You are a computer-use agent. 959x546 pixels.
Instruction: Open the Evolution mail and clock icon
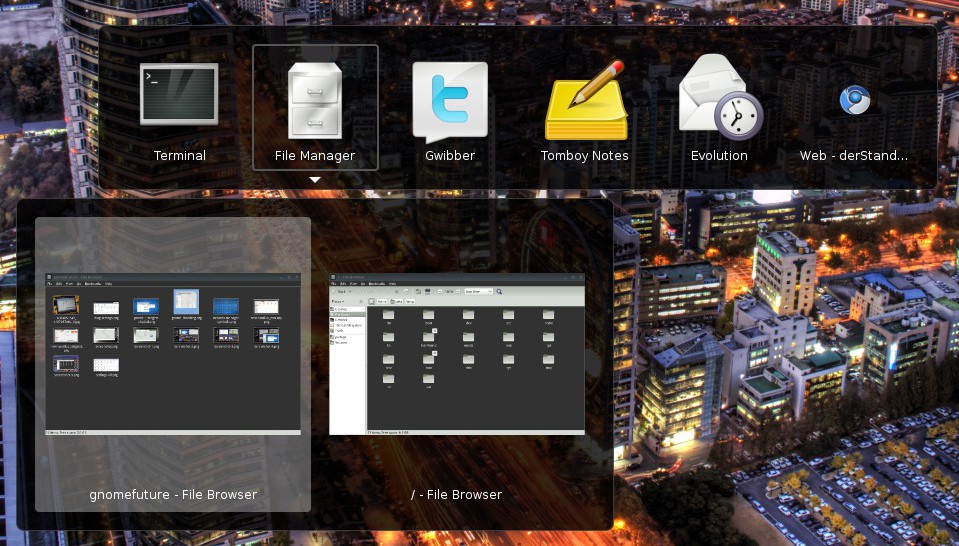(x=720, y=97)
